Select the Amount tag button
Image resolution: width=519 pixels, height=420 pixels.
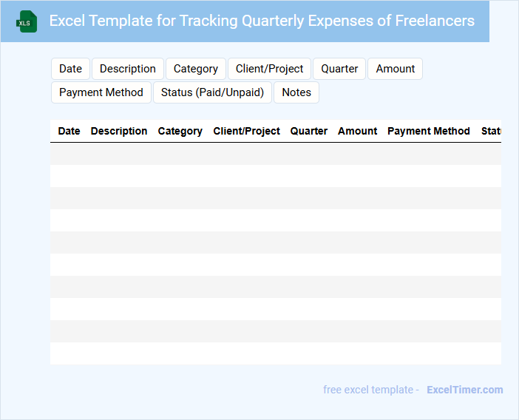click(396, 69)
